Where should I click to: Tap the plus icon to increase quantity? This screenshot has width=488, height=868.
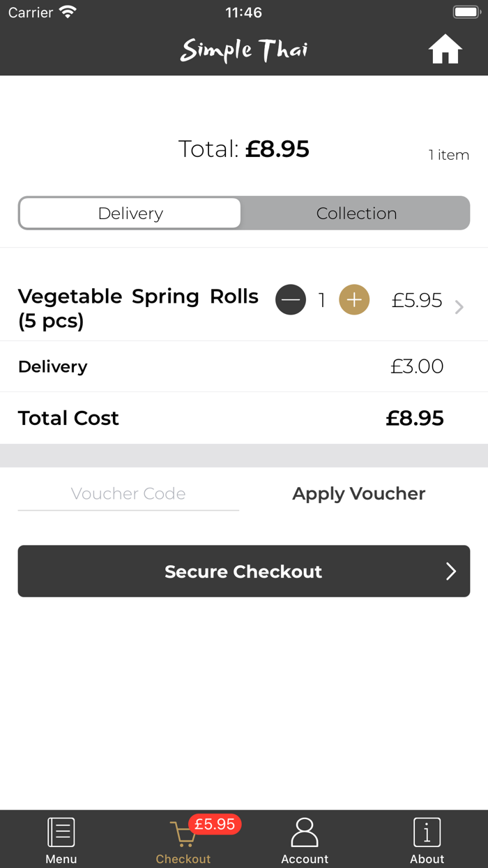tap(354, 299)
